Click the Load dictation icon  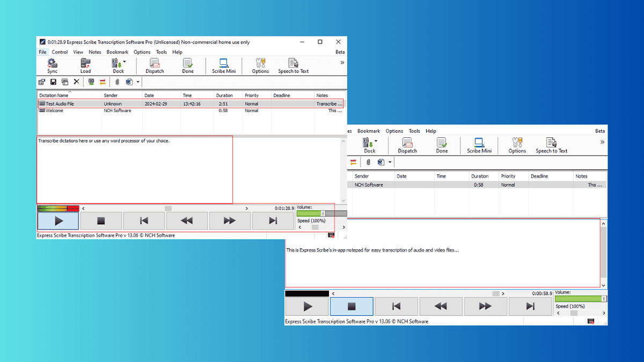click(x=85, y=65)
